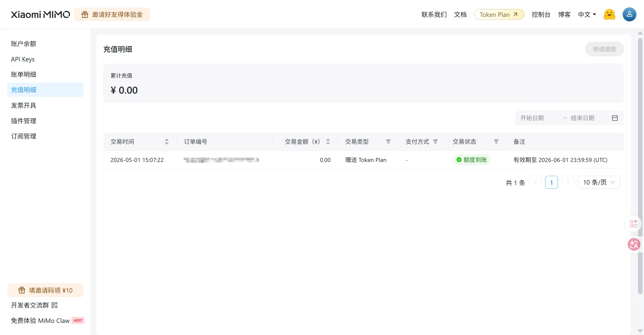Screen dimensions: 644x335
Task: Open the 10 条/页 page size dropdown
Action: click(x=599, y=182)
